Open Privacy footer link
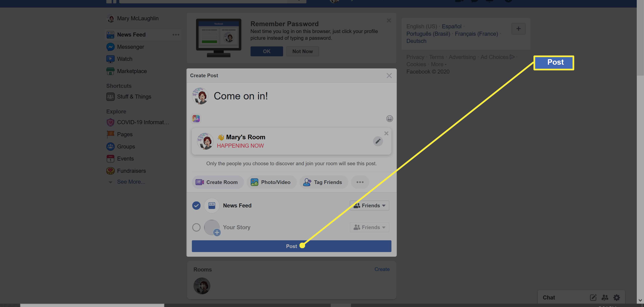The image size is (644, 307). [x=415, y=57]
